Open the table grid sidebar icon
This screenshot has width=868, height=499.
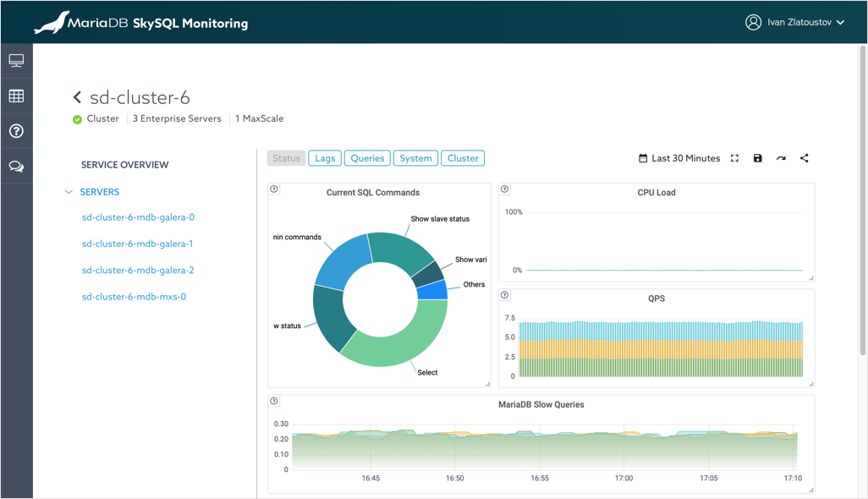[x=16, y=96]
